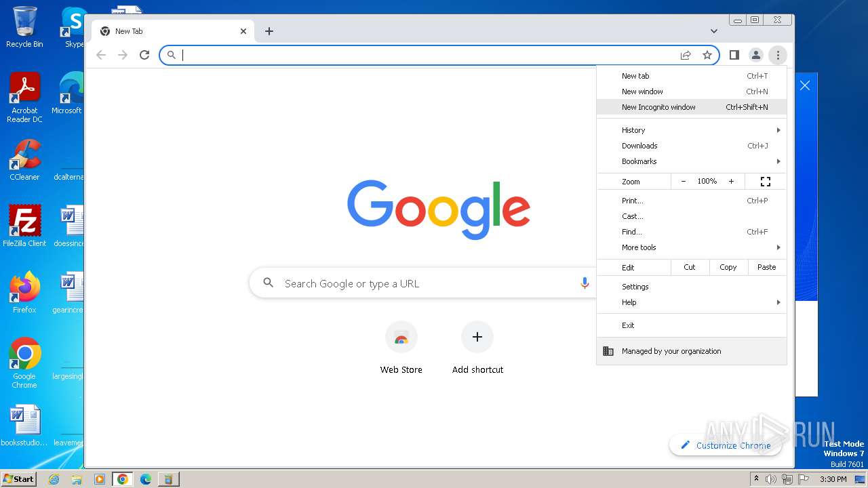Click the Cut button in Edit row
868x488 pixels.
(690, 267)
